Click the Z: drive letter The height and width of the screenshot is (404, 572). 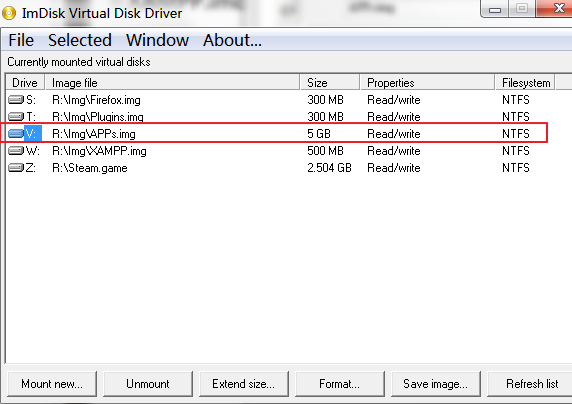(x=31, y=168)
